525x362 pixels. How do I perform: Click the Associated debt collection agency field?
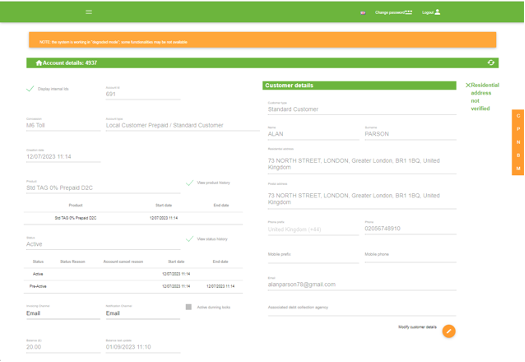point(362,309)
